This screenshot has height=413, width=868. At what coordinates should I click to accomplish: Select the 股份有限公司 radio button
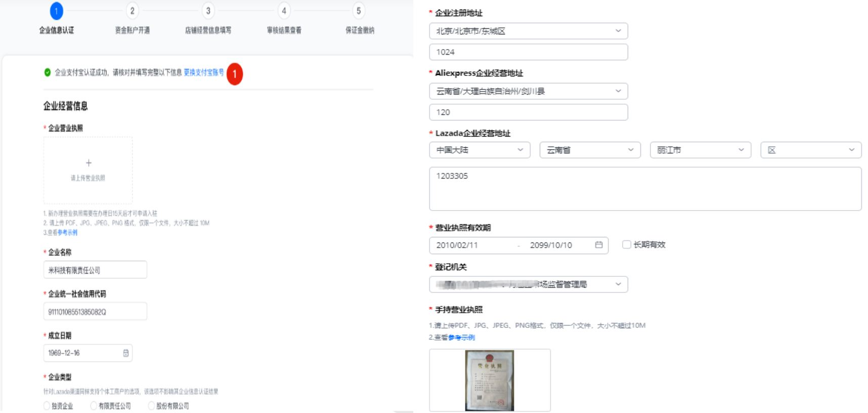[151, 405]
